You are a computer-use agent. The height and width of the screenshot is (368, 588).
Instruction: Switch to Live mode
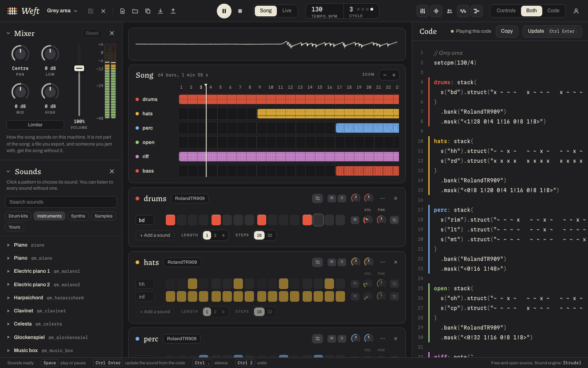(287, 11)
